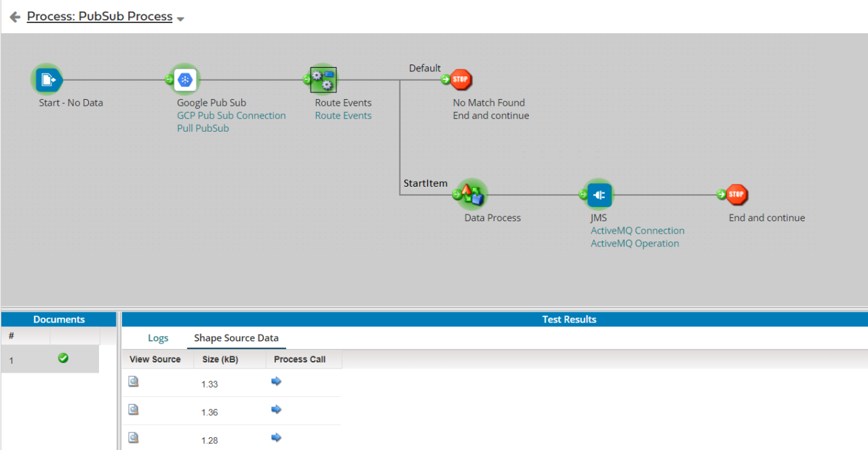868x450 pixels.
Task: Open the Google Pub Sub connector shape
Action: tap(184, 79)
